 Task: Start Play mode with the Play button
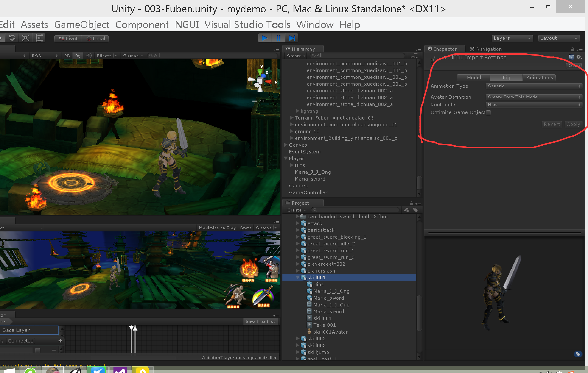(x=265, y=38)
